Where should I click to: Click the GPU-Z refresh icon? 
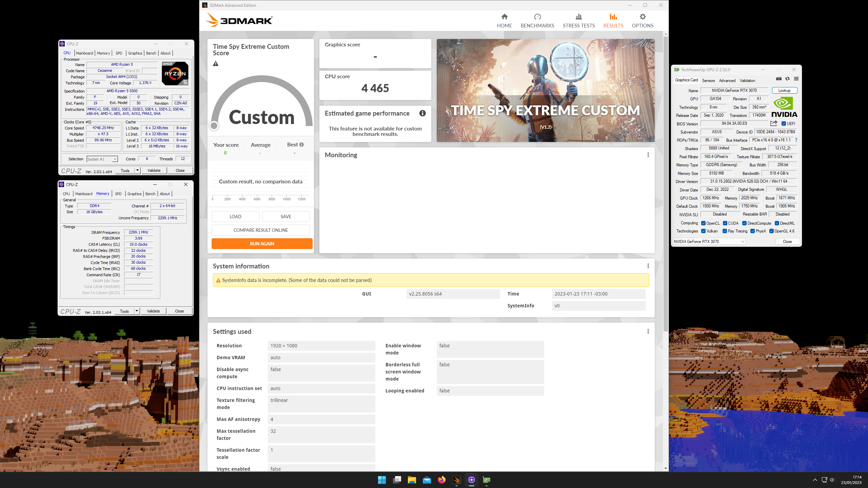(787, 79)
